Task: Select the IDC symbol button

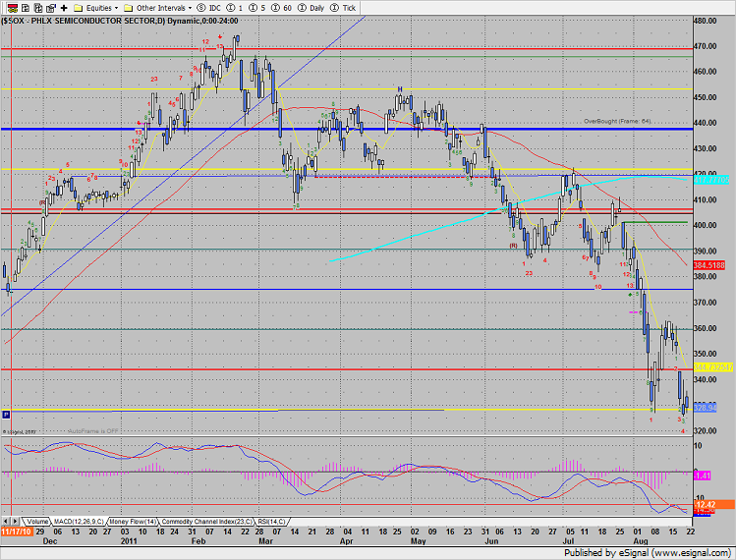Action: tap(209, 8)
